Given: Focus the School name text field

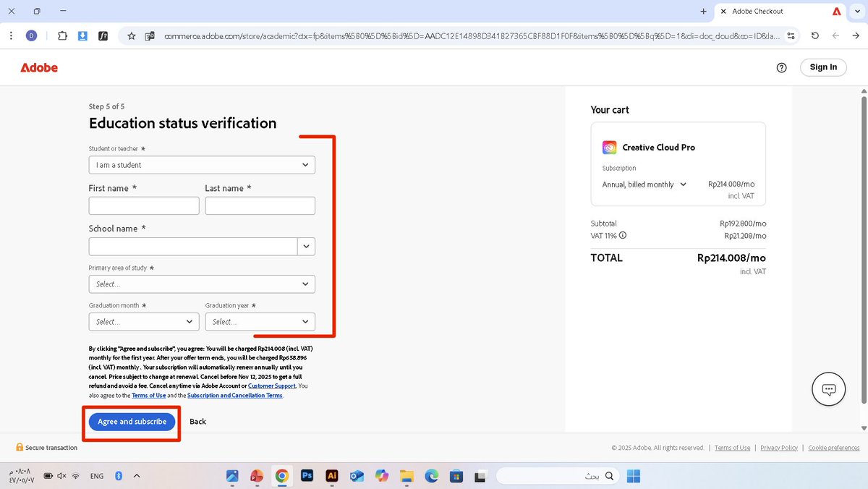Looking at the screenshot, I should click(x=193, y=247).
